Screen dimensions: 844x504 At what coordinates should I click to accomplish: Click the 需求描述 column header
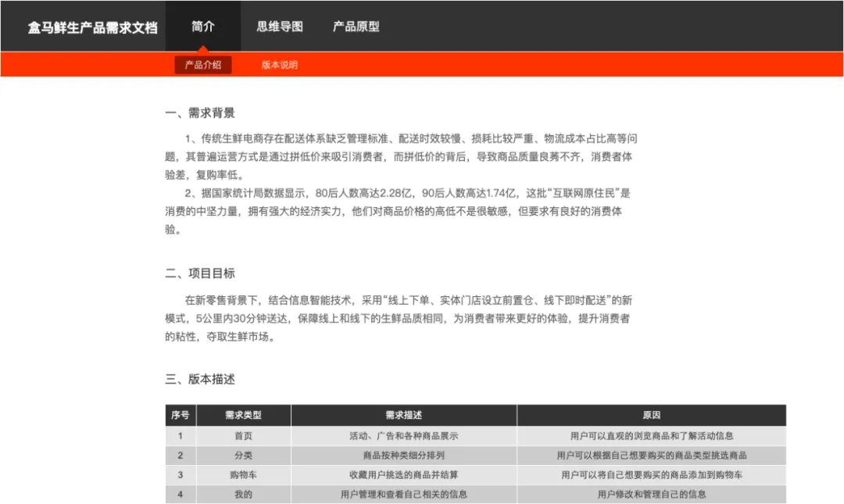pyautogui.click(x=404, y=415)
